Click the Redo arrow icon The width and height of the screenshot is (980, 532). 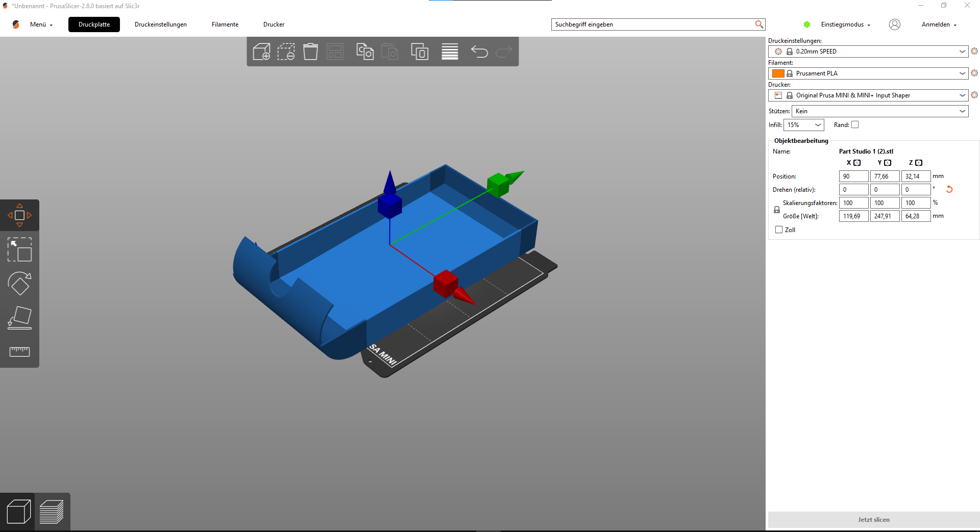tap(504, 52)
